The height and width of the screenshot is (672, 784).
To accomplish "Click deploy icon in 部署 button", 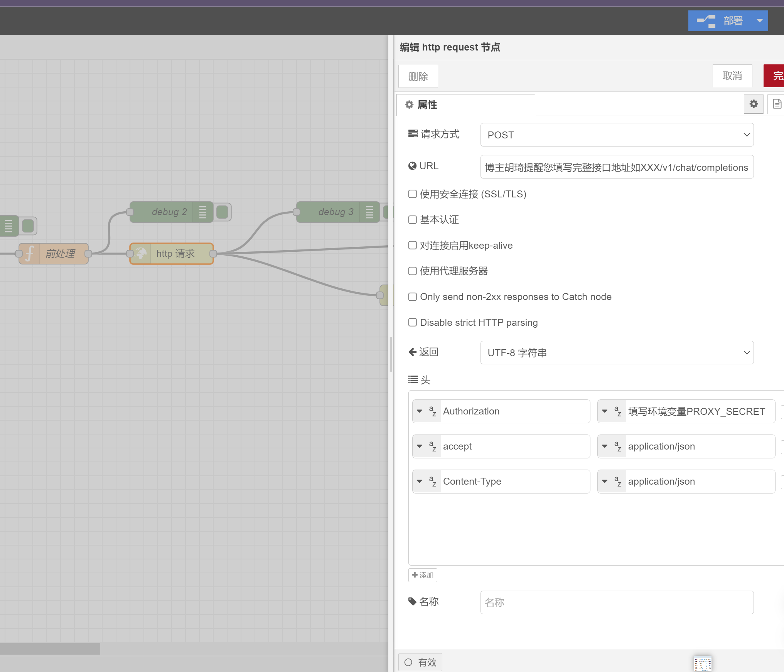I will pyautogui.click(x=706, y=21).
